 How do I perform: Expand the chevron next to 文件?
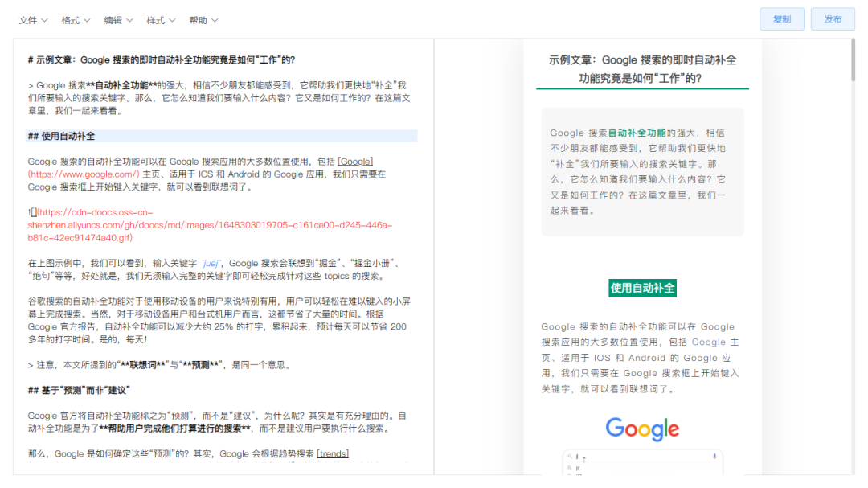(x=44, y=20)
